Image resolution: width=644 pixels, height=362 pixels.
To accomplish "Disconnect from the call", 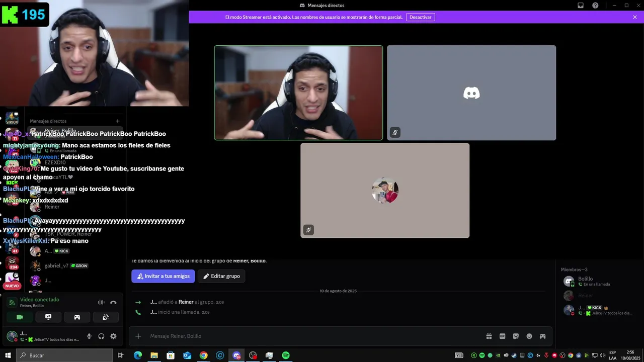I will coord(113,302).
